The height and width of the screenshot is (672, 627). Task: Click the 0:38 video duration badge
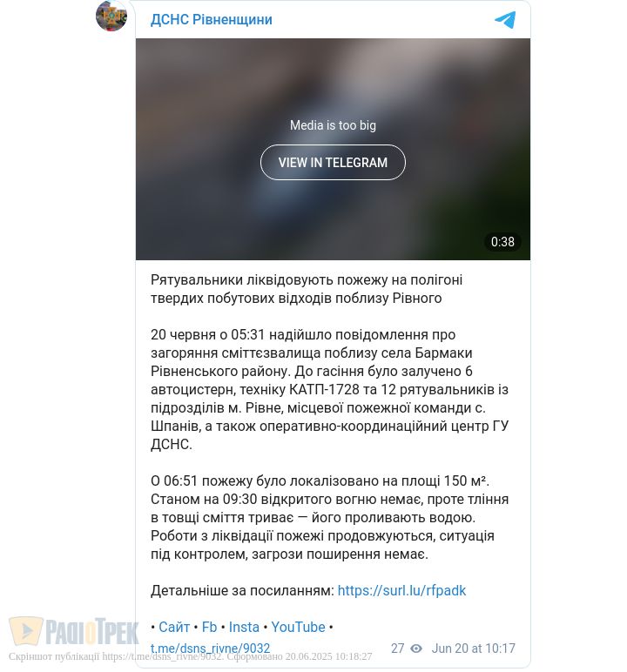tap(502, 242)
